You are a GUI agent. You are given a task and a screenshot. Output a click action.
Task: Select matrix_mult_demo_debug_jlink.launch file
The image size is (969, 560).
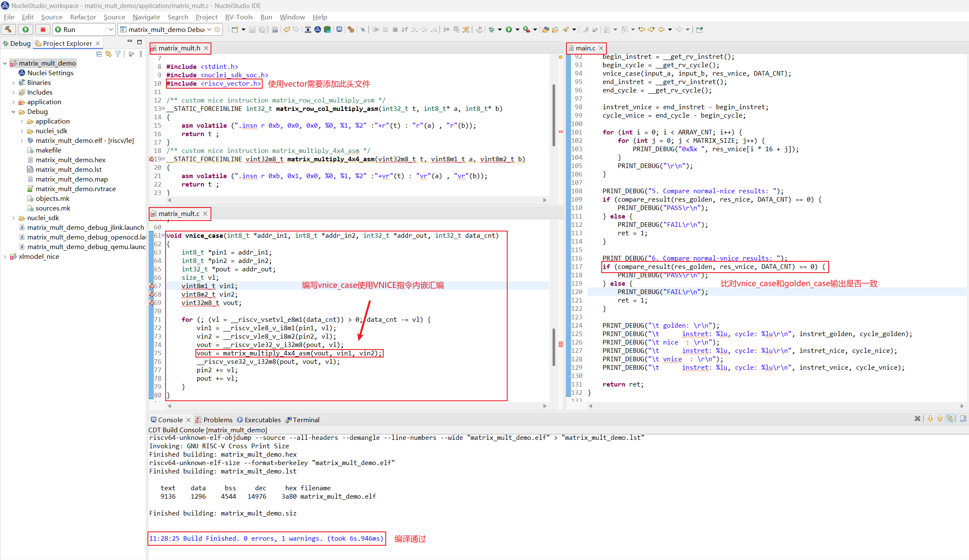(82, 228)
